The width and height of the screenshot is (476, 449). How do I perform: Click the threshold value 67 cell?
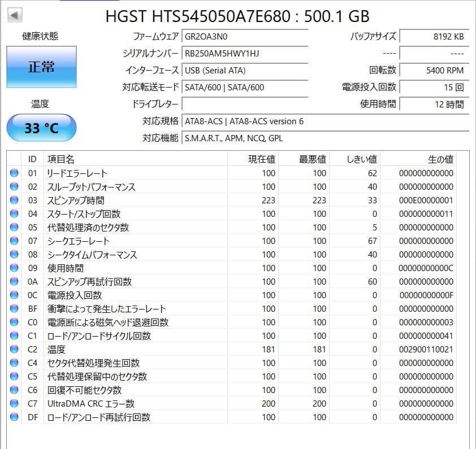click(x=373, y=241)
